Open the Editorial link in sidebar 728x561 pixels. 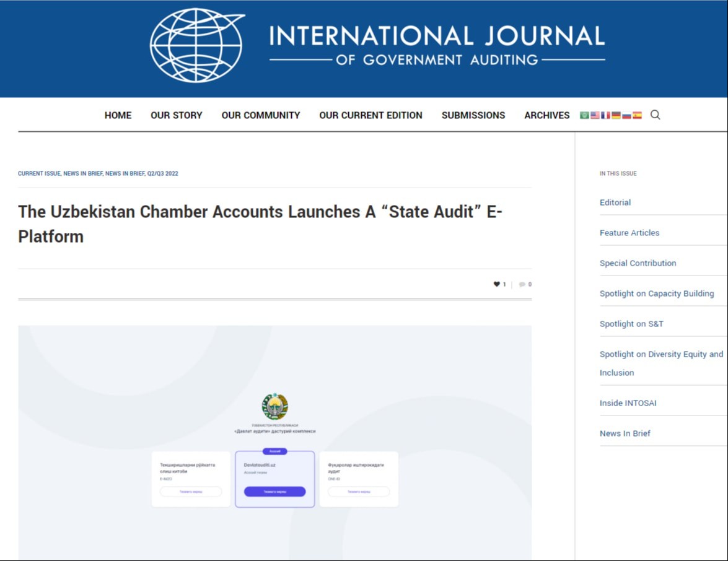pos(615,202)
